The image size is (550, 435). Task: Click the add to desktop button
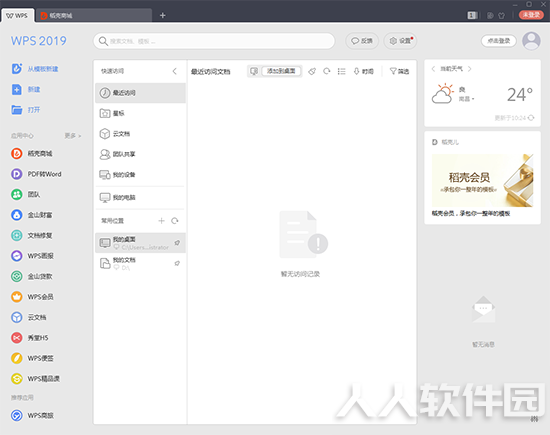(281, 71)
